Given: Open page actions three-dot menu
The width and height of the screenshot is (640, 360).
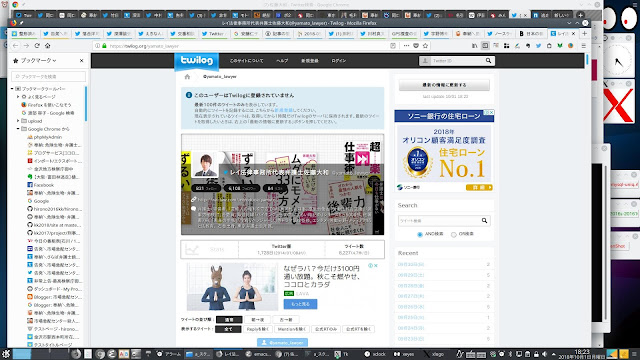Looking at the screenshot, I should coord(406,46).
